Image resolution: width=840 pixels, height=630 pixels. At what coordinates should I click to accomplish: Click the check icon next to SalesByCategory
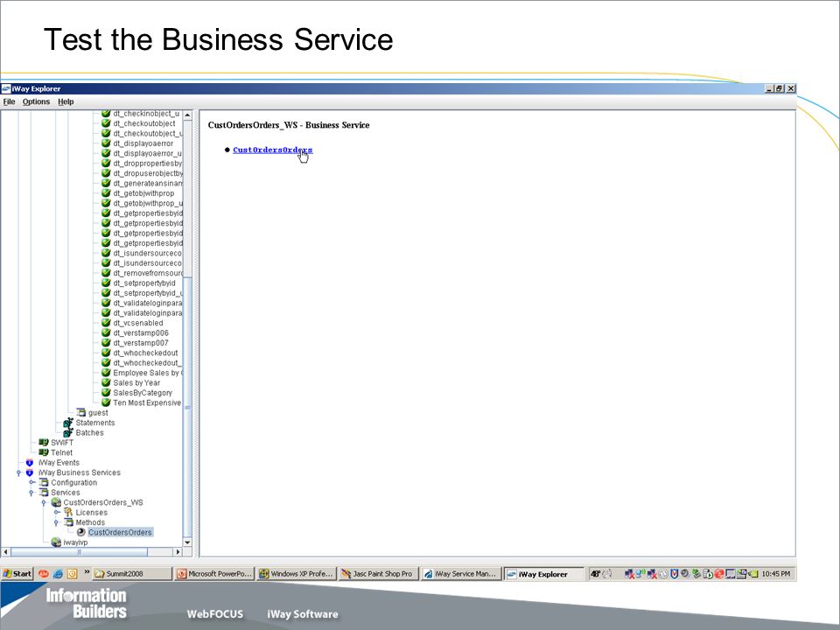[106, 393]
